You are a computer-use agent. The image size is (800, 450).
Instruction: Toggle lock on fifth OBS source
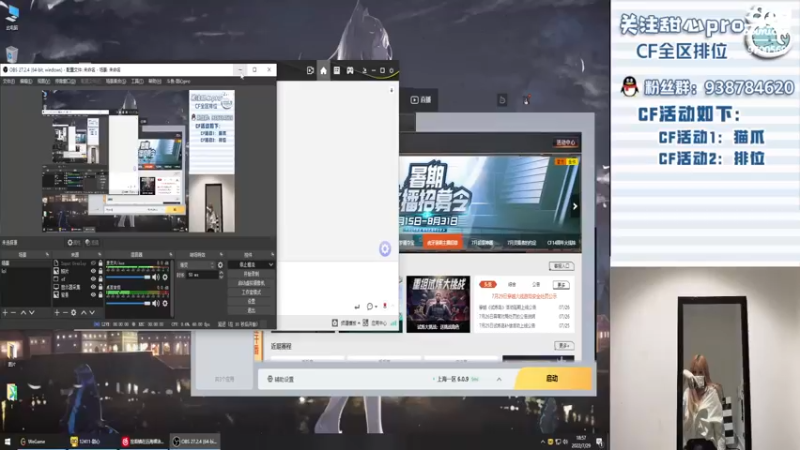point(101,294)
